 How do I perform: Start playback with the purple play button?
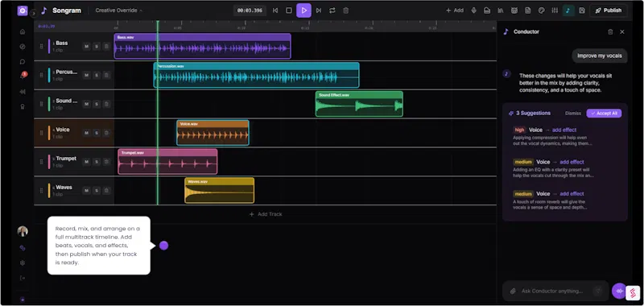pos(303,10)
